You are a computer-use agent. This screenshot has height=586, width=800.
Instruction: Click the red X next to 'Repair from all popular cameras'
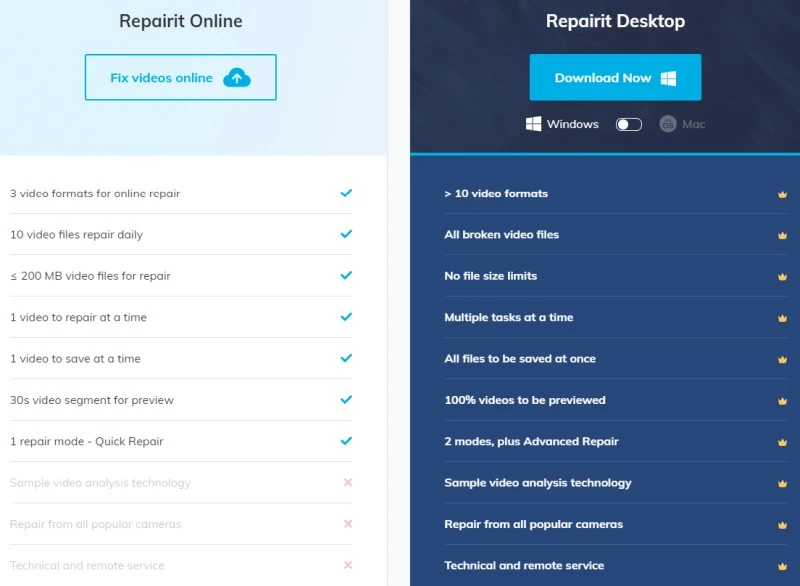click(348, 523)
